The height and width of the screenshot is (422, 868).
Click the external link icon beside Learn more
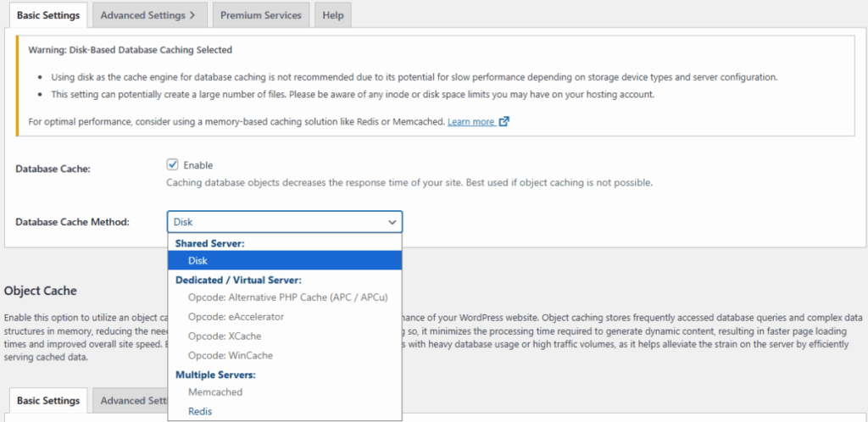[x=504, y=121]
